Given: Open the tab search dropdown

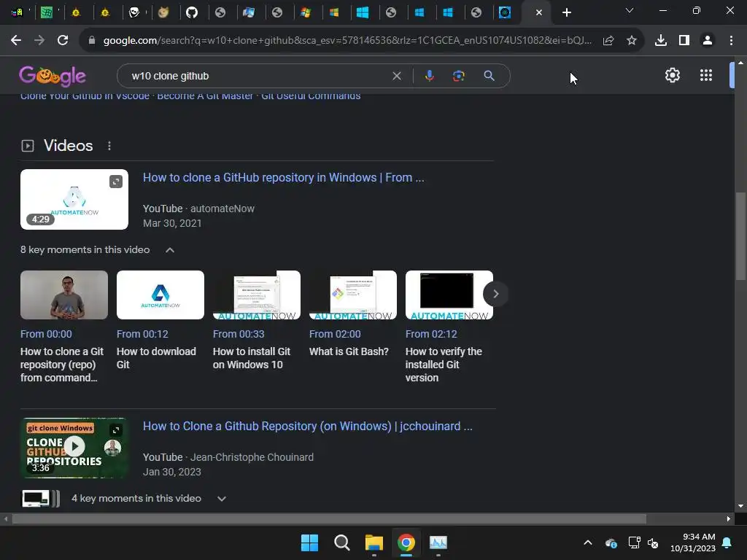Looking at the screenshot, I should [x=630, y=10].
